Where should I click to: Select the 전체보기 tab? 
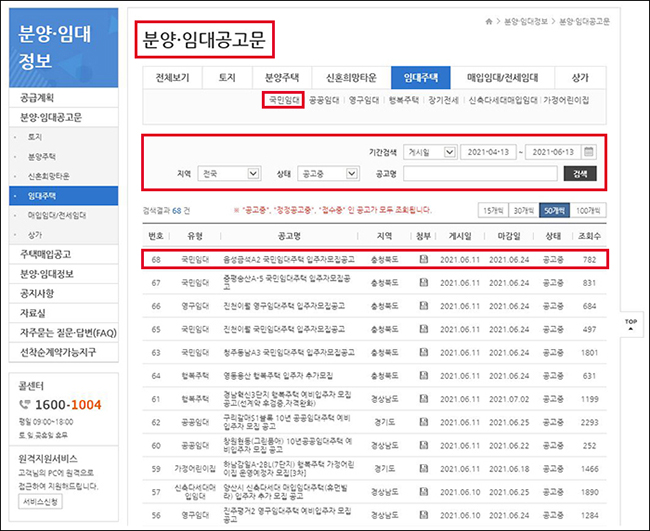[x=172, y=78]
